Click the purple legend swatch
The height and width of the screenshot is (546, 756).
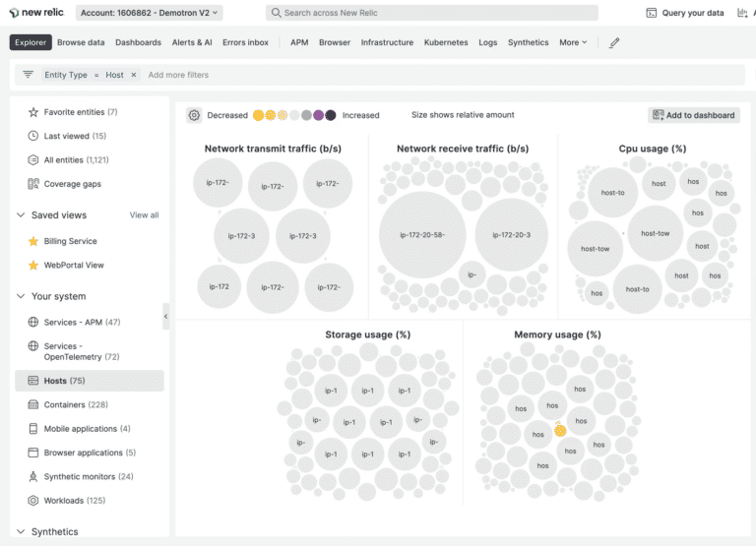[x=318, y=115]
